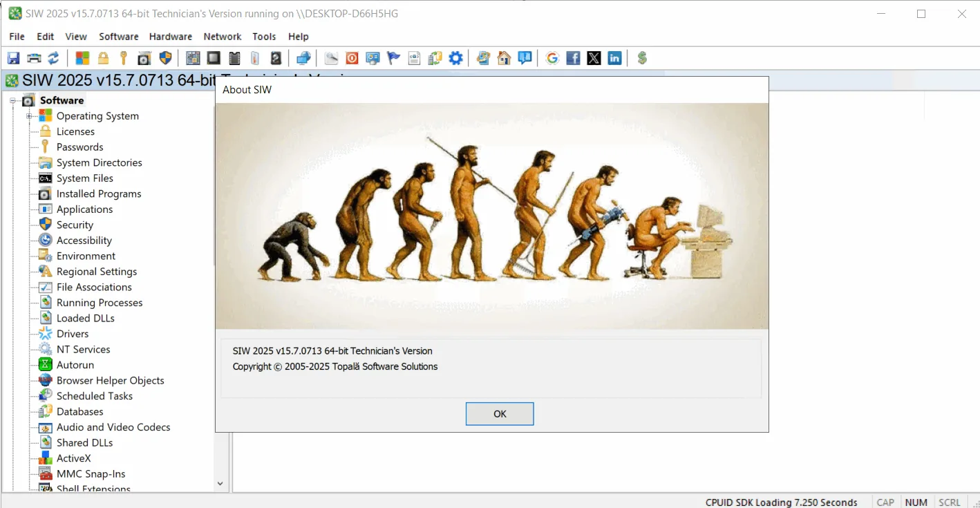
Task: Select Shared DLLs in the tree
Action: point(84,443)
